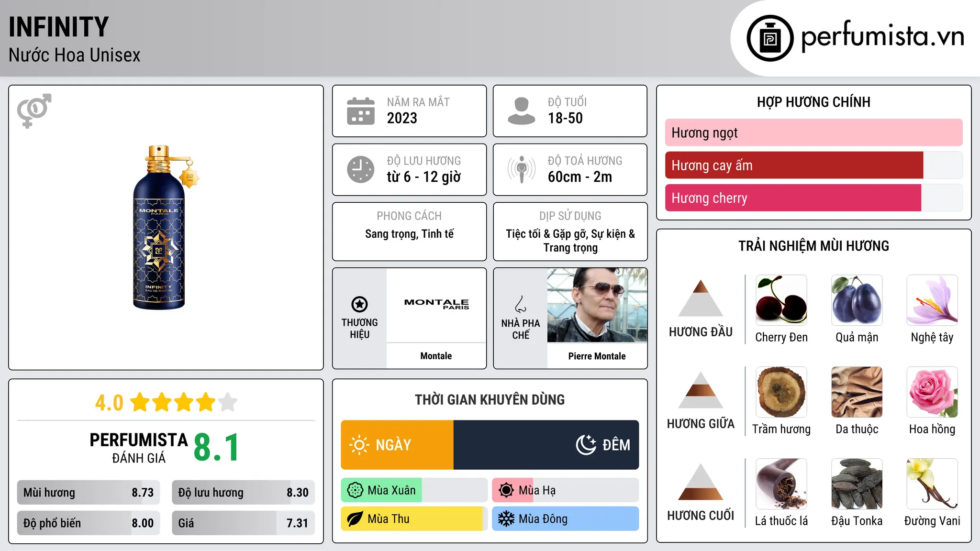Click the Mùi hương 8.73 score bar

click(88, 493)
